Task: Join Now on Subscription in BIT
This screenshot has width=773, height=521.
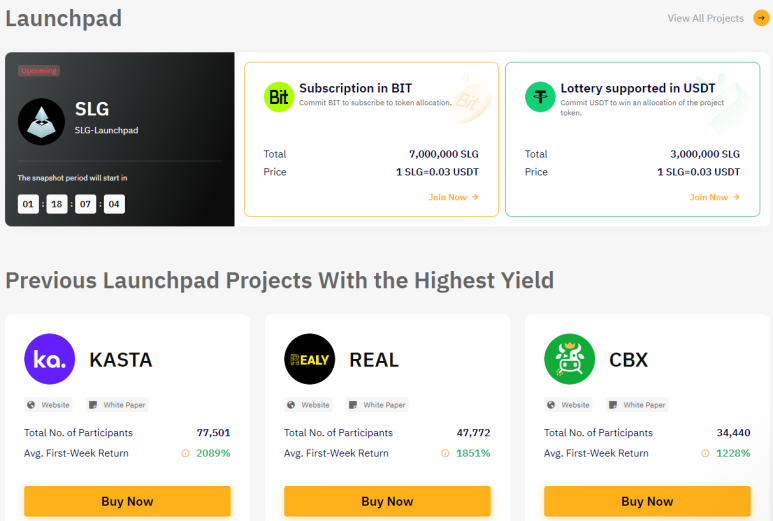Action: click(x=453, y=197)
